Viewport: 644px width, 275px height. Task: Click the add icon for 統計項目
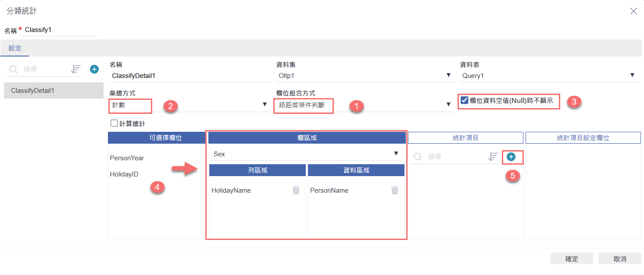[511, 156]
